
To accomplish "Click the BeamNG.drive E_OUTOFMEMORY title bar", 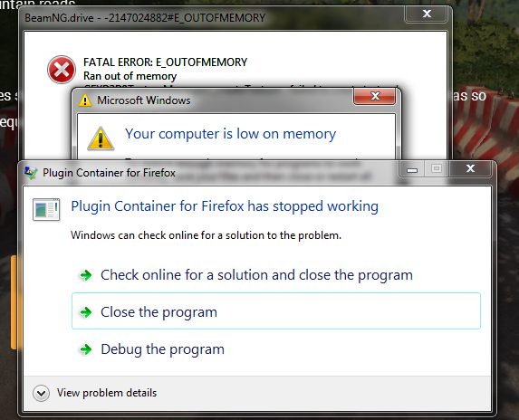I will tap(212, 17).
